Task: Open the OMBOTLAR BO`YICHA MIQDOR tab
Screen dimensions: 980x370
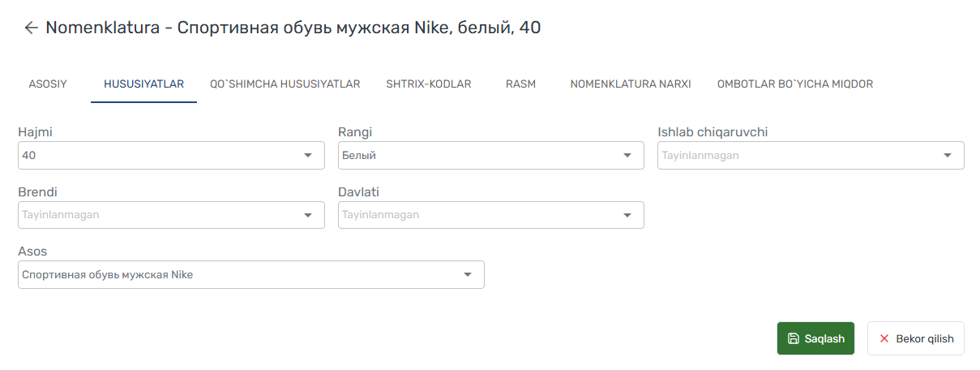Action: pos(795,84)
